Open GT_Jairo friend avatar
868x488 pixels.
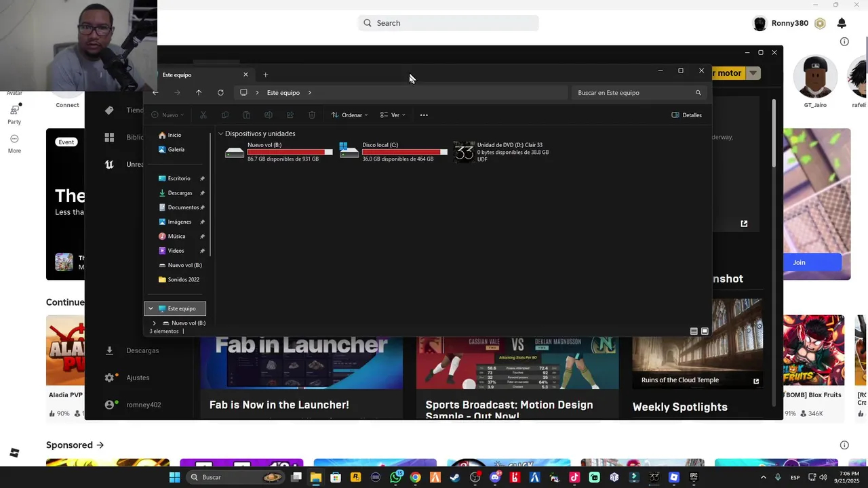(x=815, y=77)
